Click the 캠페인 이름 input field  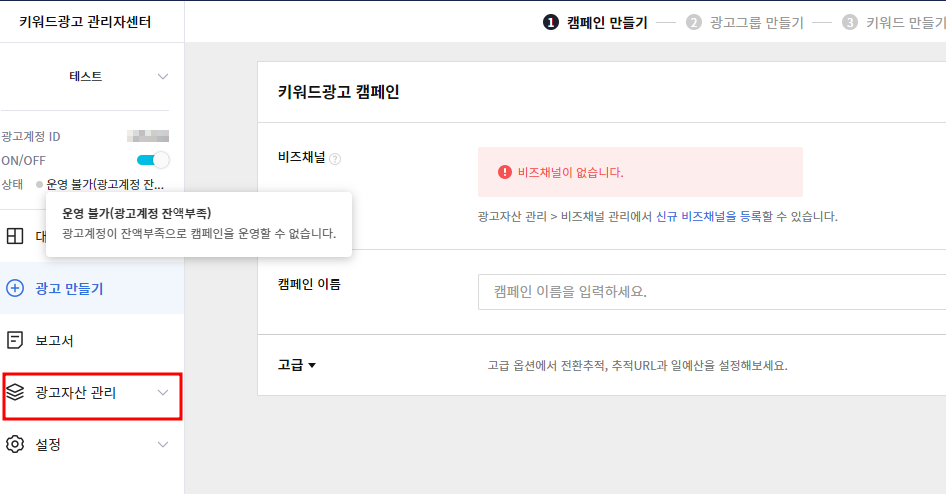tap(712, 292)
